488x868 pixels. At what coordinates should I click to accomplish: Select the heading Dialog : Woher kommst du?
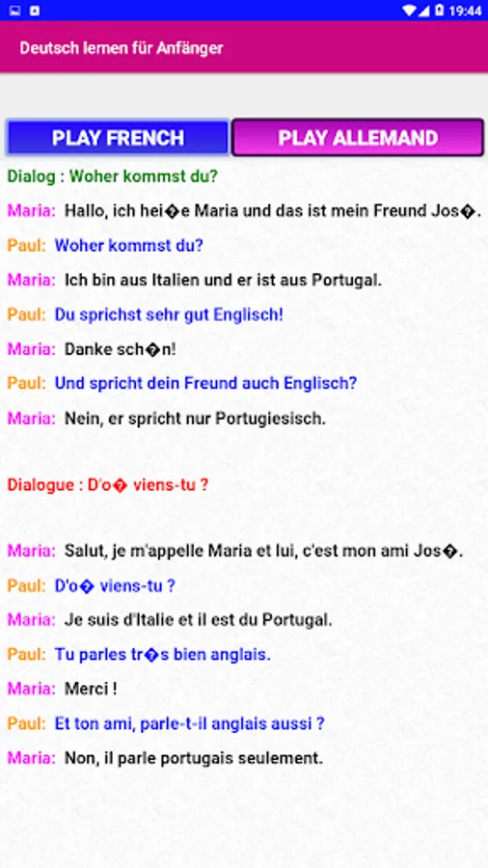112,176
